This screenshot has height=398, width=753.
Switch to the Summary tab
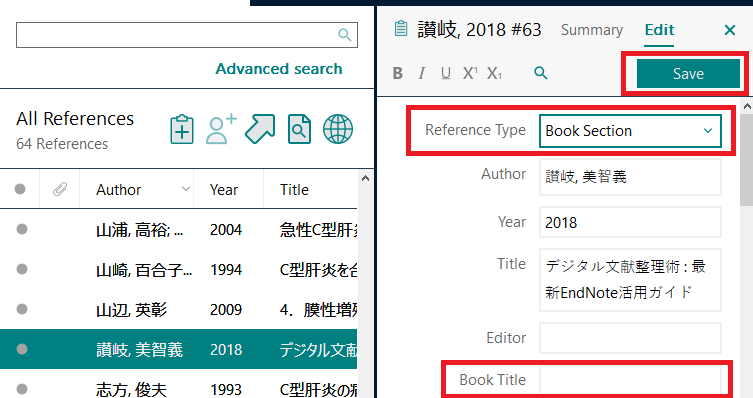(592, 30)
